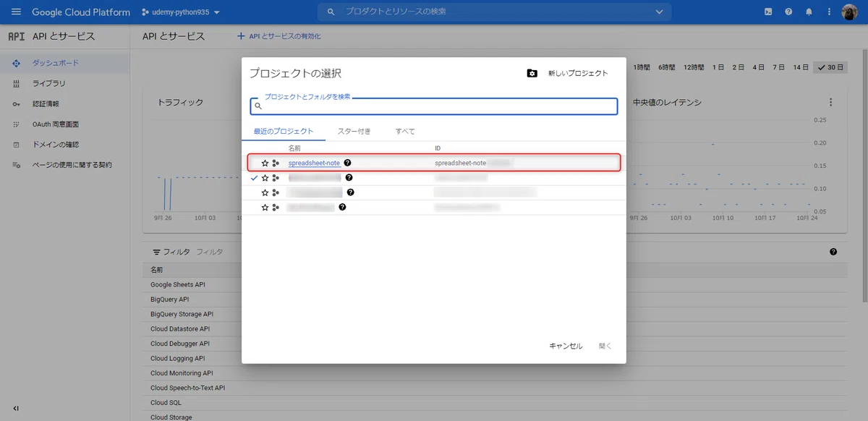Select the 6時間 time range
The height and width of the screenshot is (421, 868).
pos(666,67)
